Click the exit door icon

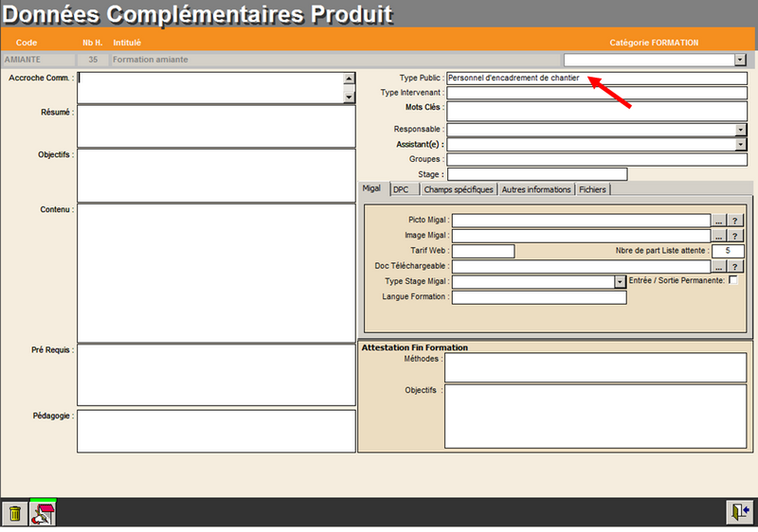pos(738,512)
